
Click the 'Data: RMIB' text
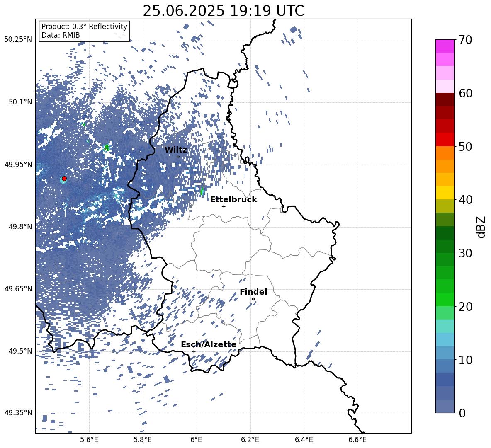61,35
